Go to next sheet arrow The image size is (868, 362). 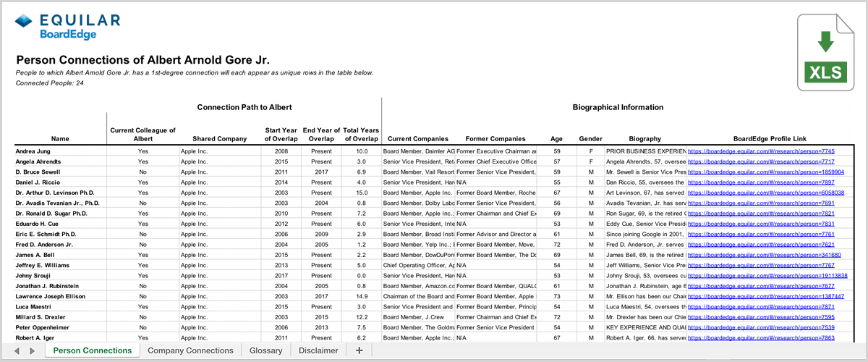(32, 351)
